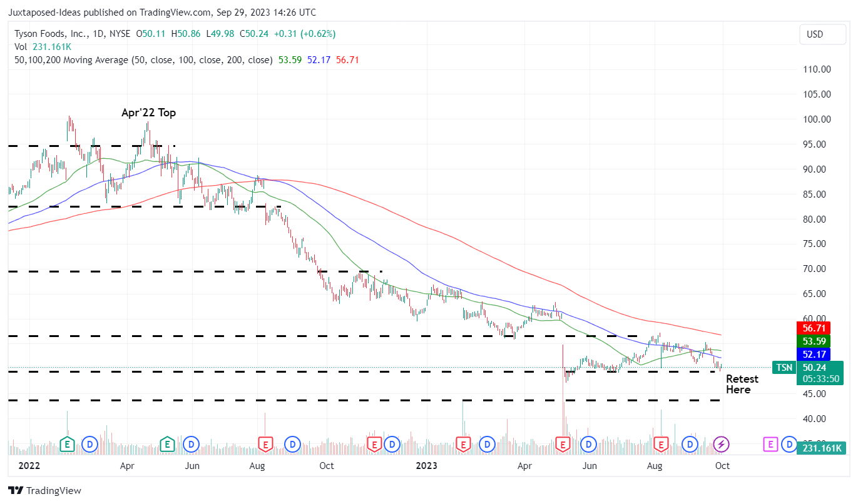
Task: Click the purple D upcoming dividend marker
Action: (x=790, y=444)
